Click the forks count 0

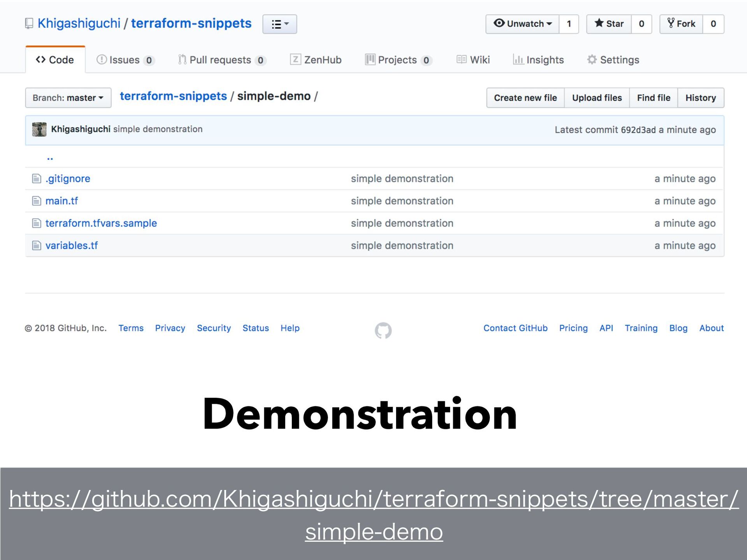pyautogui.click(x=713, y=24)
